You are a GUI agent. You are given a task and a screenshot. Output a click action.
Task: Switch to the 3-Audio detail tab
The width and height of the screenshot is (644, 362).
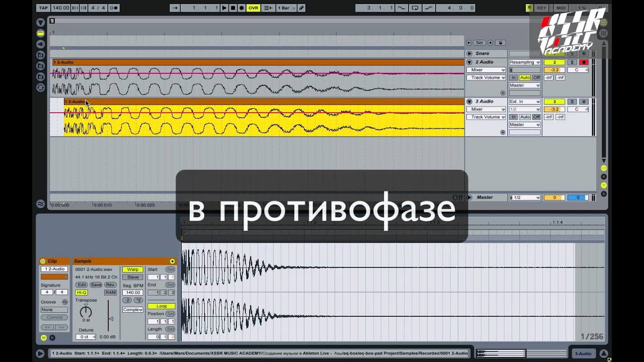(x=583, y=354)
